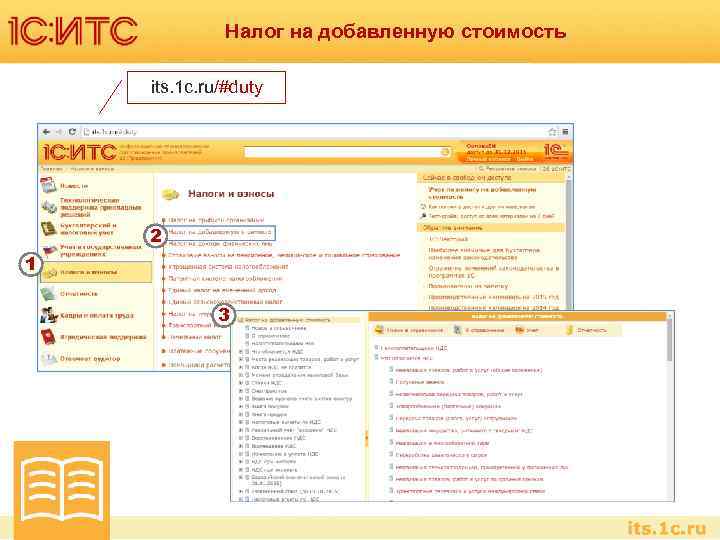The height and width of the screenshot is (540, 720).
Task: Switch to the Новое в справочнике tab
Action: coord(409,330)
